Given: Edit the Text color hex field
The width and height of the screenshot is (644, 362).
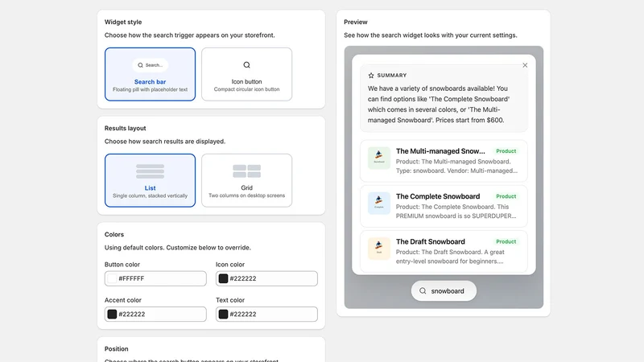Looking at the screenshot, I should click(266, 315).
